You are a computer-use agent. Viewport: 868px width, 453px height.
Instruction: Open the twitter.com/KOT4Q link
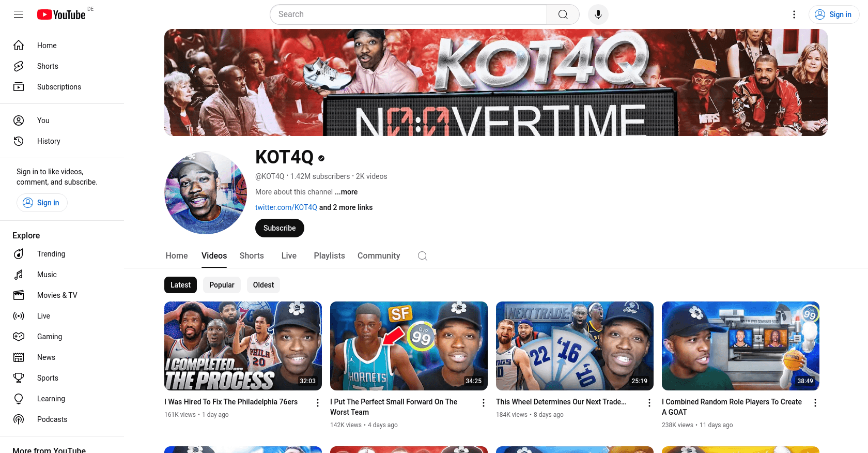pyautogui.click(x=286, y=207)
